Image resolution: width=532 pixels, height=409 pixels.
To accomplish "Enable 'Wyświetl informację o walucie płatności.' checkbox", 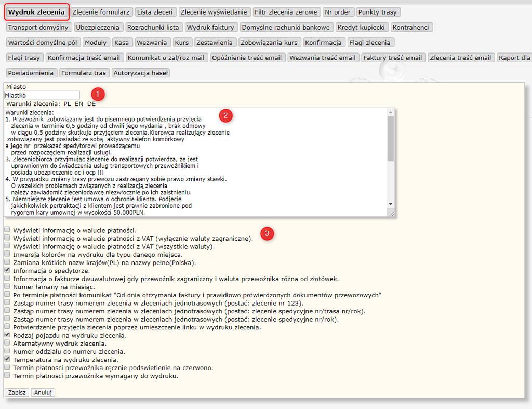I will coord(7,230).
